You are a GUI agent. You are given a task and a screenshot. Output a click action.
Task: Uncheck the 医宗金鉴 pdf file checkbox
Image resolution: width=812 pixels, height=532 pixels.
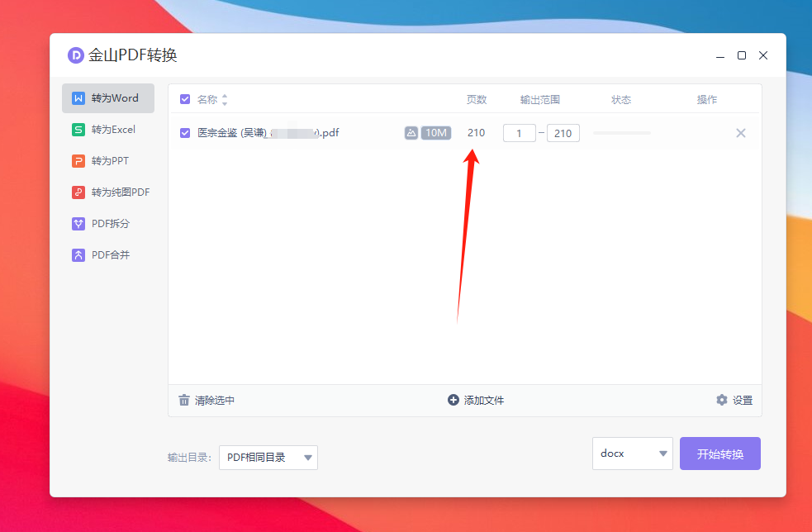(185, 133)
